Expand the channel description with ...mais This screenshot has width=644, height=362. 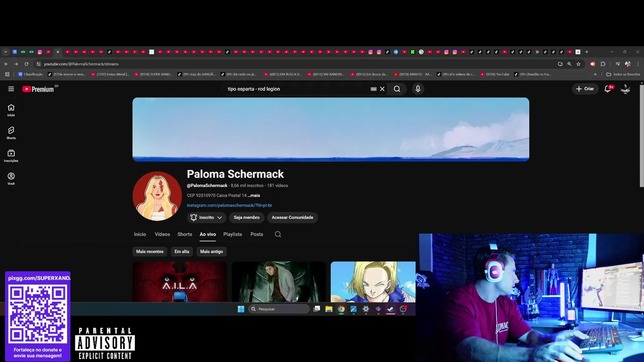[x=254, y=196]
